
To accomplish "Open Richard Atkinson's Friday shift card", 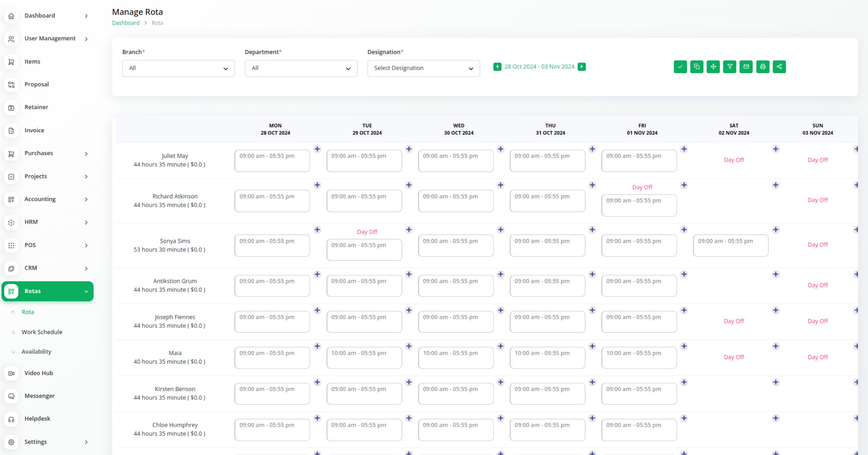I will click(x=639, y=205).
